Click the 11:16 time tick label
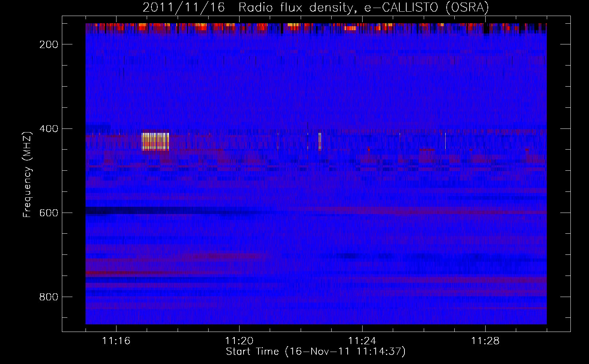This screenshot has height=364, width=589. pyautogui.click(x=116, y=341)
